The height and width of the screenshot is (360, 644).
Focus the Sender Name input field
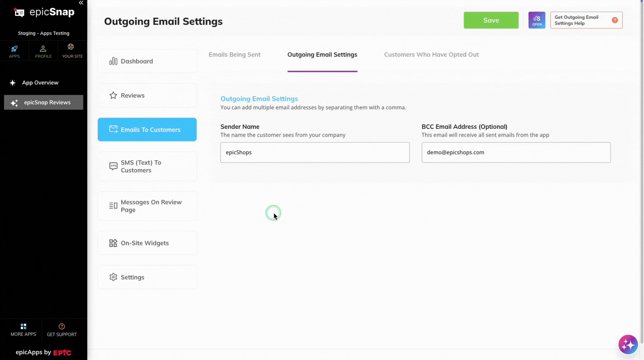click(x=315, y=153)
